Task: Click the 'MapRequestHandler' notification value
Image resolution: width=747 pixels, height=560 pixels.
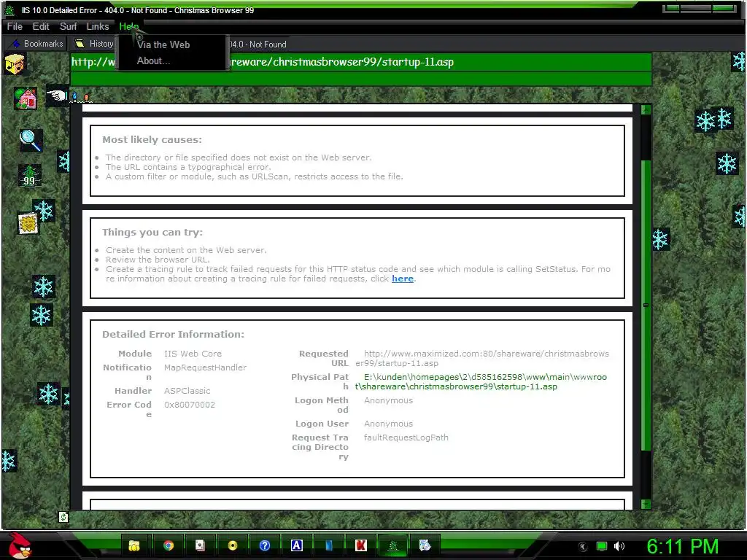Action: point(205,367)
